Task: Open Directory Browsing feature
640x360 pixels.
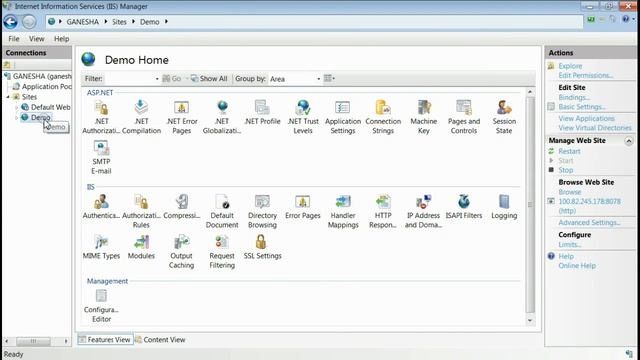Action: tap(262, 211)
